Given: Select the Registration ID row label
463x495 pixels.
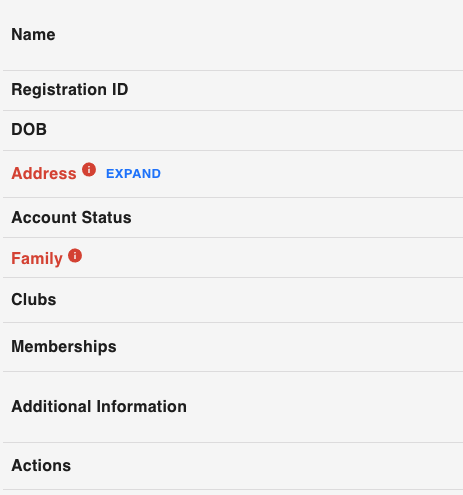Looking at the screenshot, I should [x=70, y=90].
